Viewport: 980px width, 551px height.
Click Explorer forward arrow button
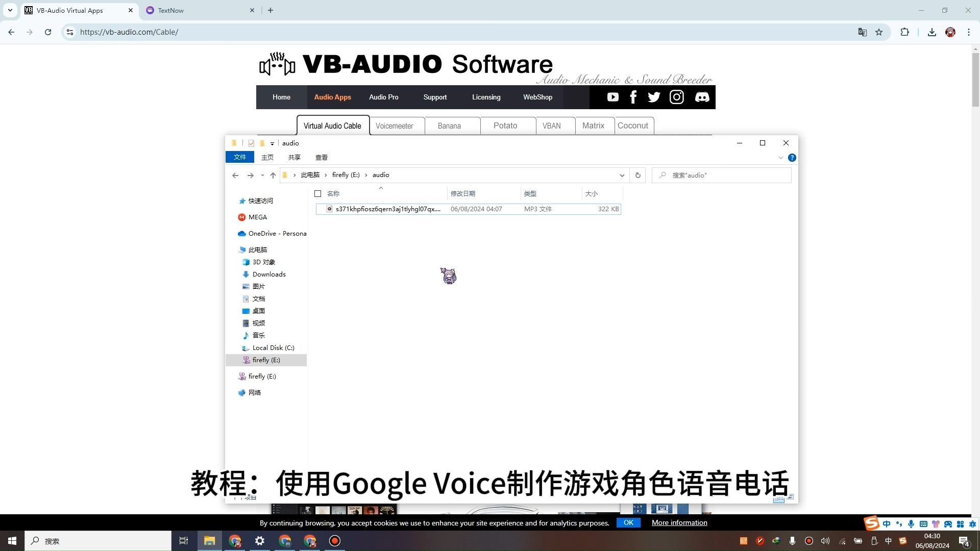coord(250,175)
